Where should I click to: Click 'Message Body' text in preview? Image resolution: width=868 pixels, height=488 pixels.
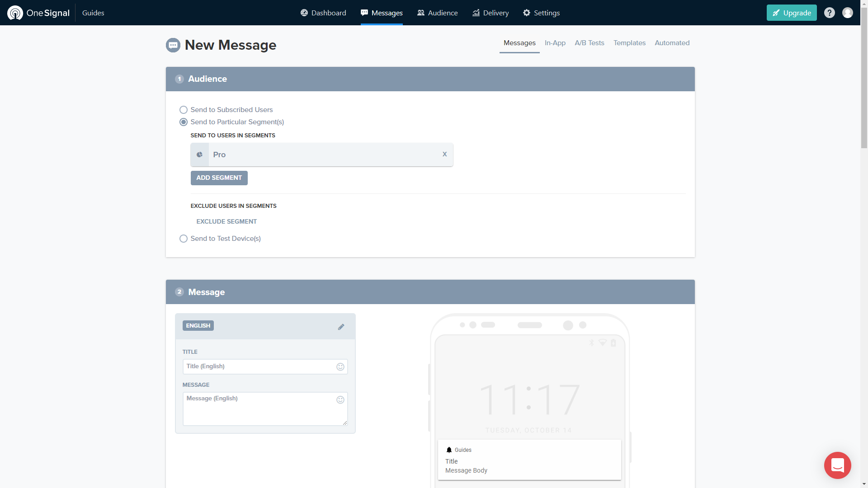click(466, 470)
